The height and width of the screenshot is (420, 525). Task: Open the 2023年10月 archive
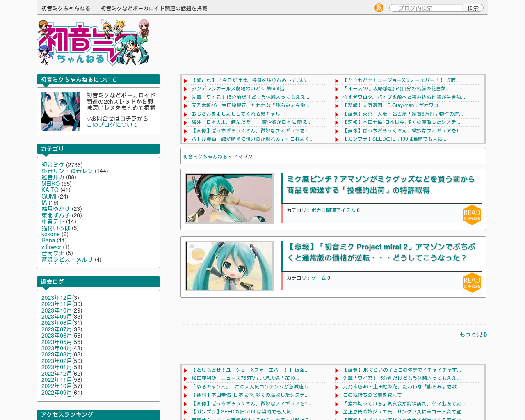coord(57,310)
